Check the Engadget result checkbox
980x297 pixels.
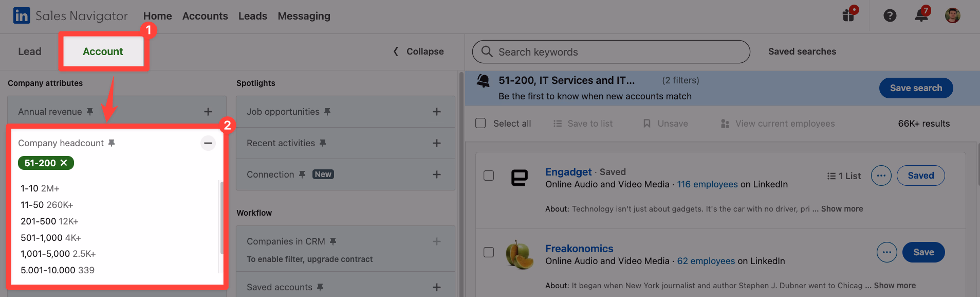click(489, 176)
